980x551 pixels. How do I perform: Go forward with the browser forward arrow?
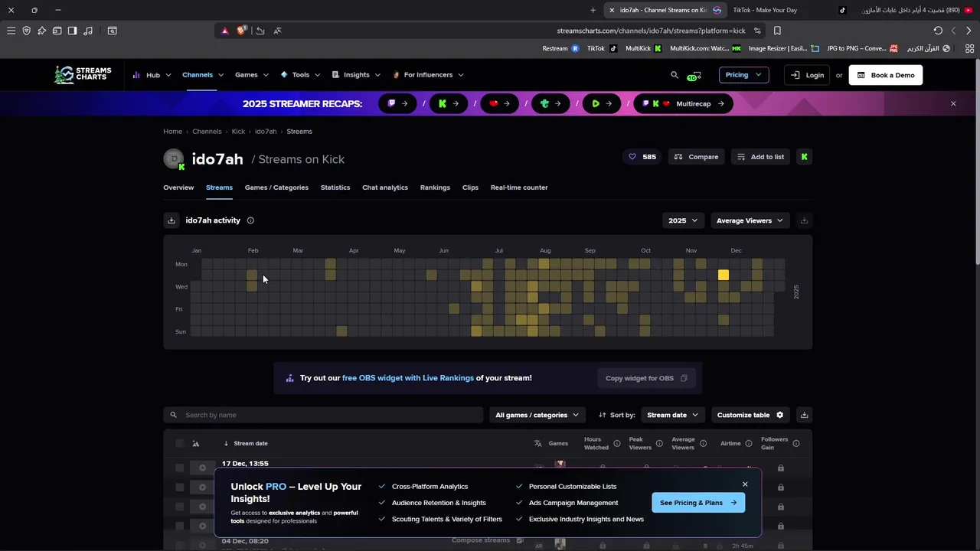click(x=969, y=31)
